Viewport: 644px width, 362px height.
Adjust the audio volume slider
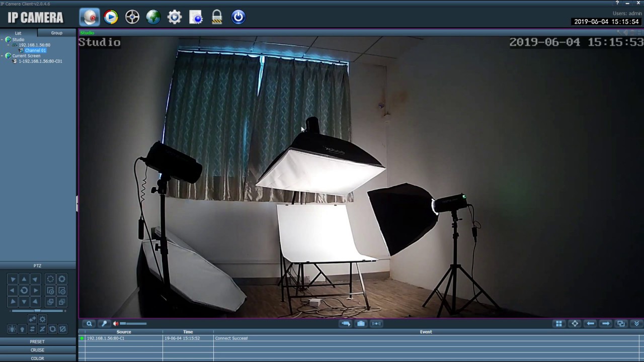tap(133, 324)
